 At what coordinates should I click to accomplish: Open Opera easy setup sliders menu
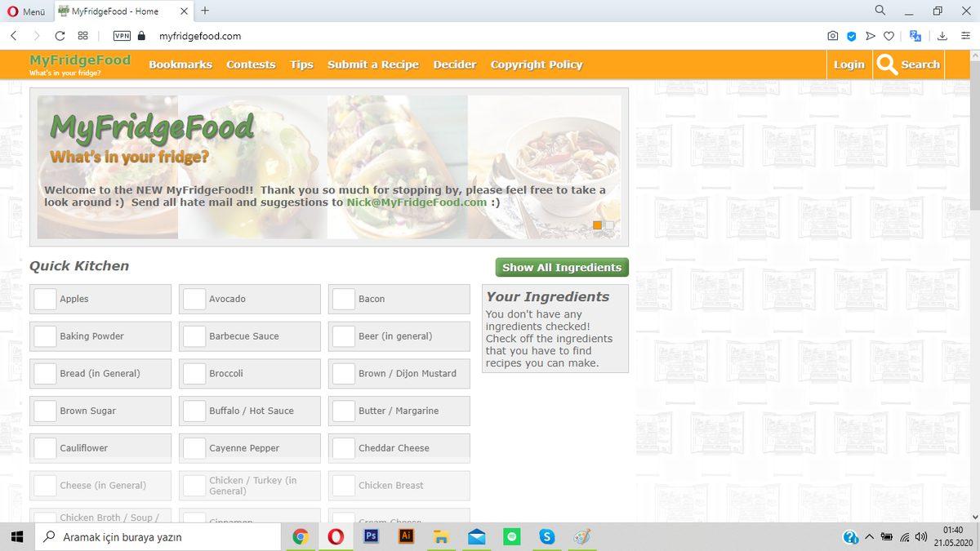click(965, 36)
